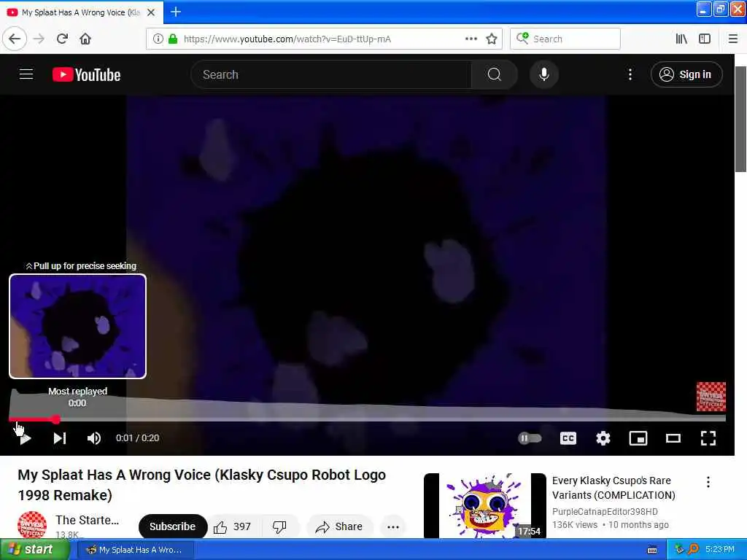
Task: Click the Subscribe button
Action: [x=172, y=526]
